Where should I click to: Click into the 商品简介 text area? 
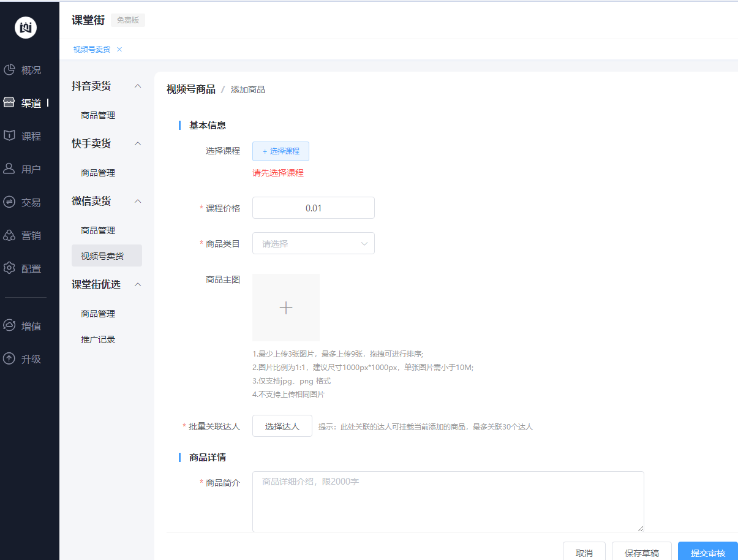pos(448,501)
